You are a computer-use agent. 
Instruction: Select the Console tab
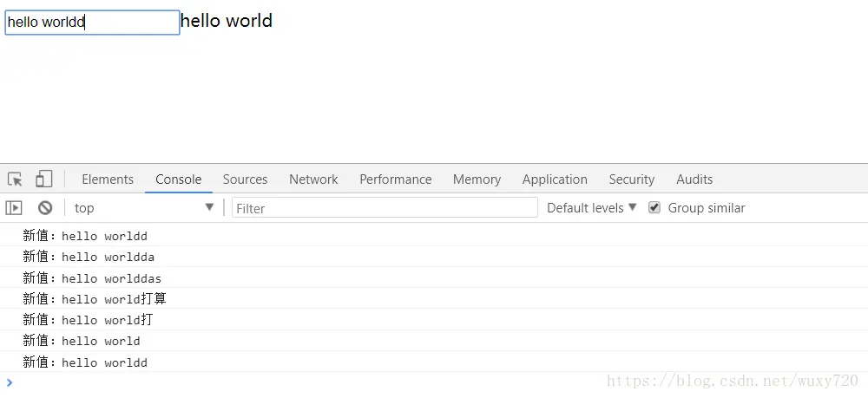[178, 179]
